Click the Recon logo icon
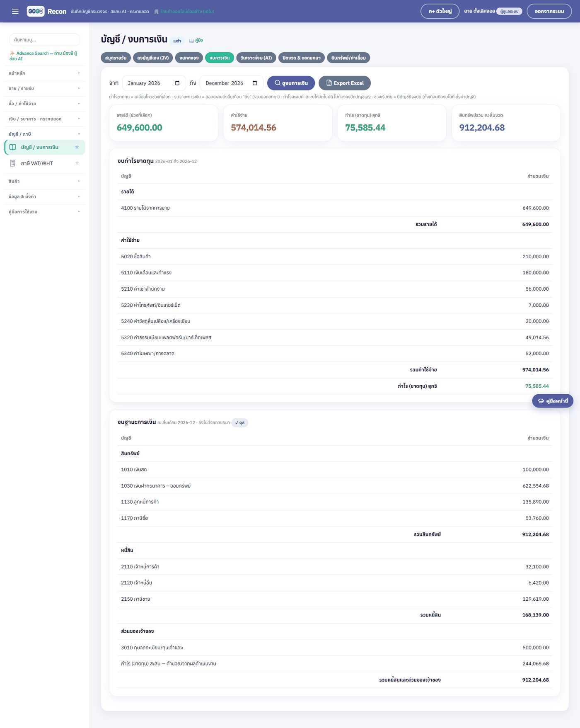580x728 pixels. [x=36, y=11]
